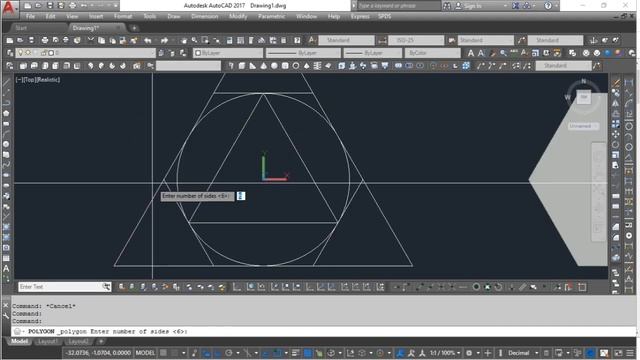Toggle the layer 0 lock icon

(x=44, y=53)
